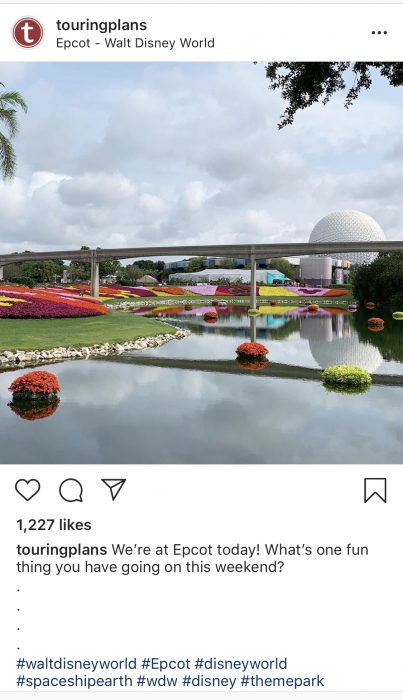Tap the touringplans profile avatar
This screenshot has height=700, width=403.
[x=28, y=33]
